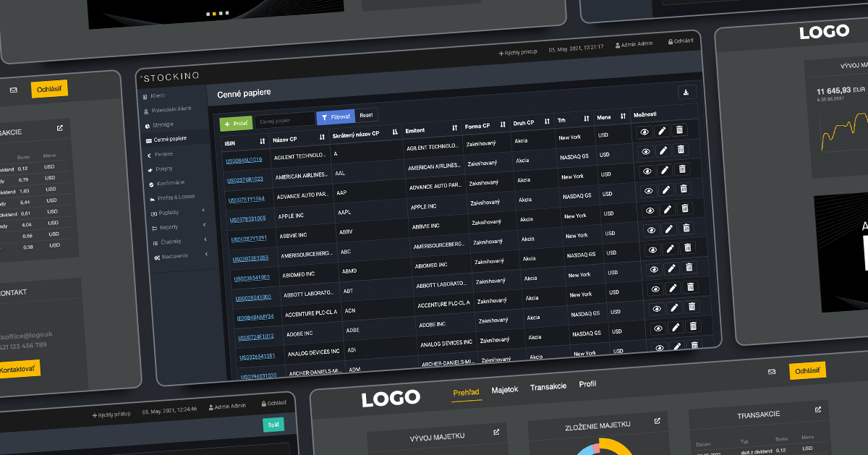
Task: Sort the table by Názov CP column
Action: pyautogui.click(x=322, y=137)
